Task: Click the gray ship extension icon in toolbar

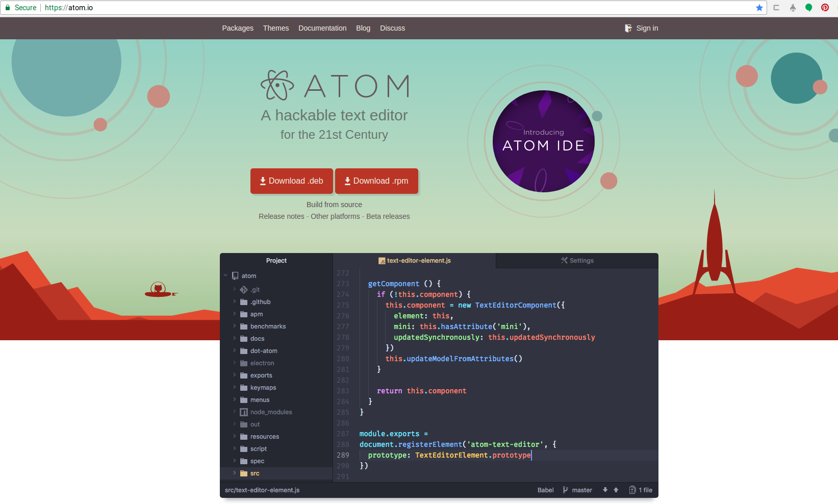Action: pos(793,8)
